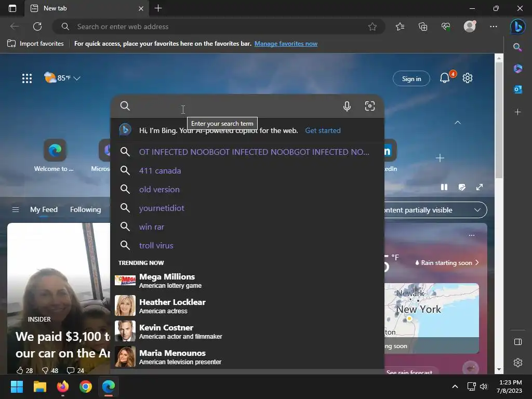Select '411 canada' search suggestion
532x399 pixels.
(247, 170)
